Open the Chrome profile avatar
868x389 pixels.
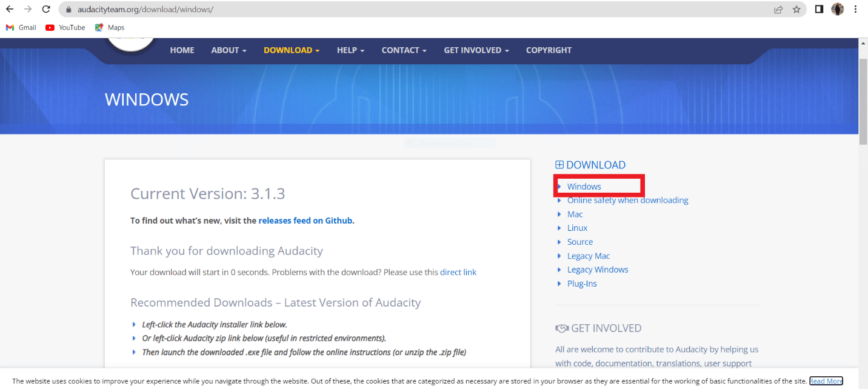click(838, 9)
